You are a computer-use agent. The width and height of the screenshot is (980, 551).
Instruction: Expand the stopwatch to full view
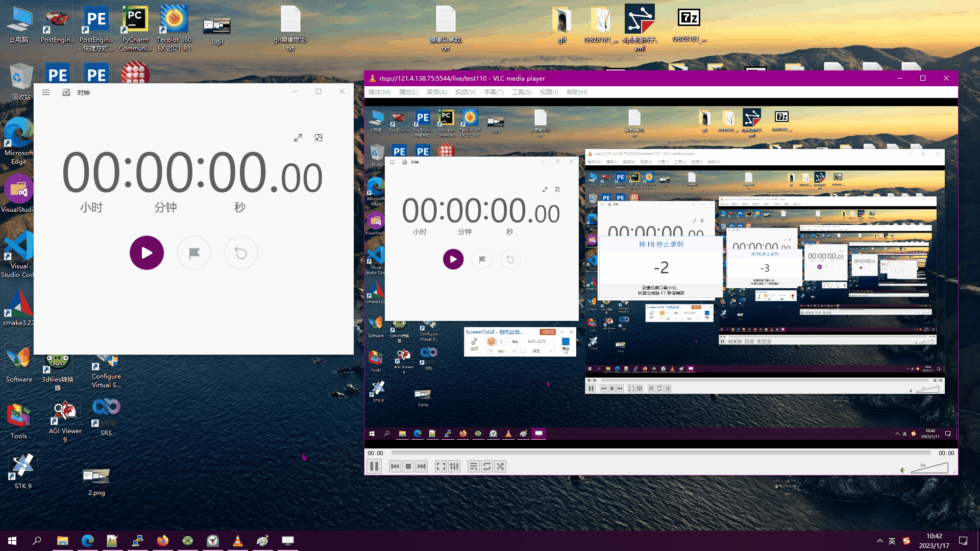[298, 138]
